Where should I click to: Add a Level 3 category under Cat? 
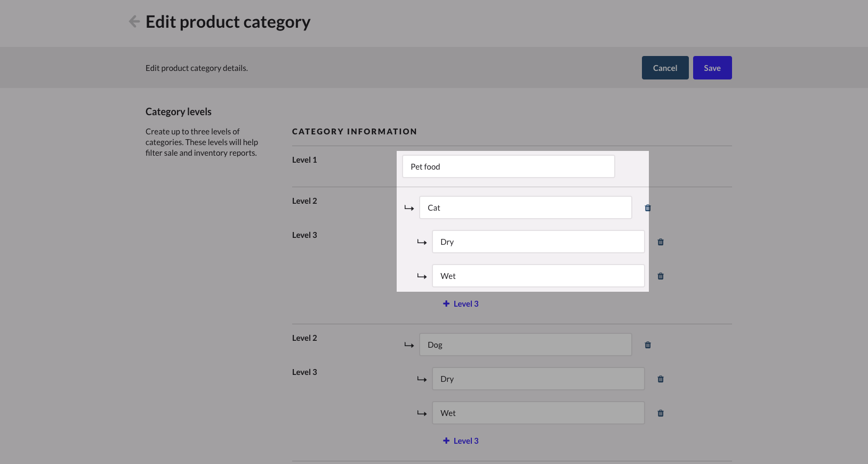tap(461, 304)
